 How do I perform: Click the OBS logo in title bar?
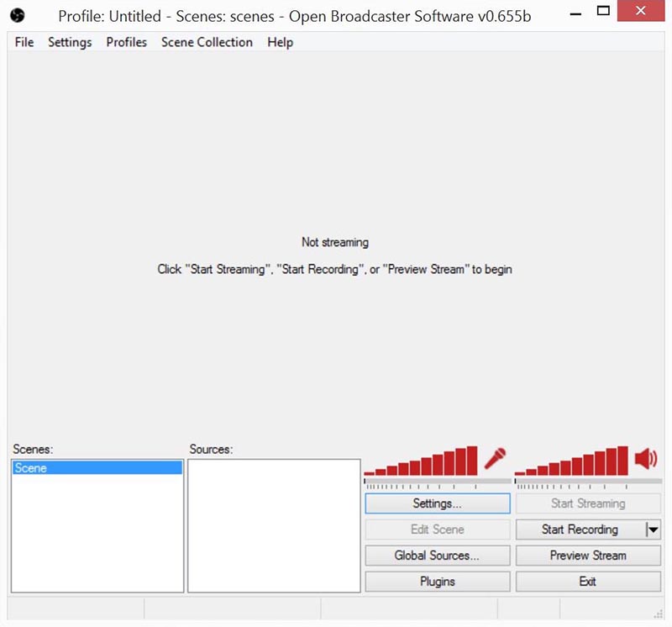18,16
